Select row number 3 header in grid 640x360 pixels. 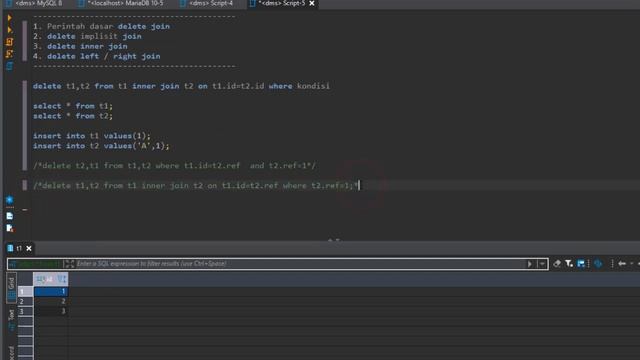[x=25, y=311]
